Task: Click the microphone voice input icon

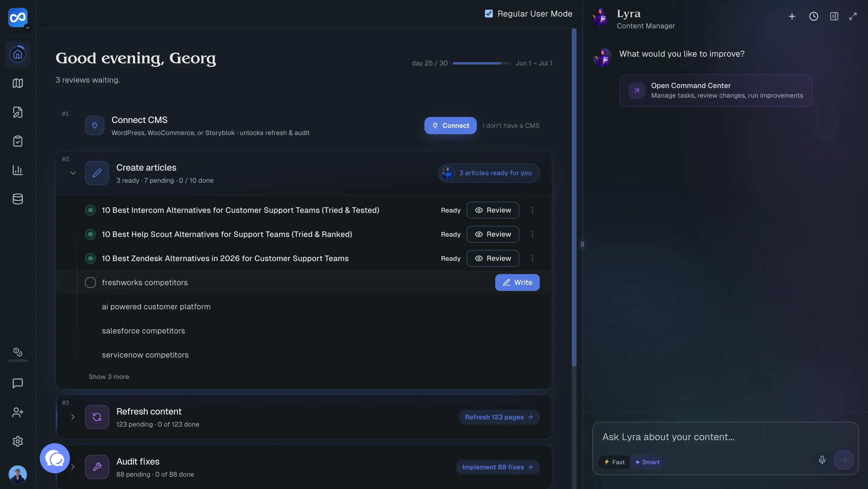Action: [x=822, y=460]
